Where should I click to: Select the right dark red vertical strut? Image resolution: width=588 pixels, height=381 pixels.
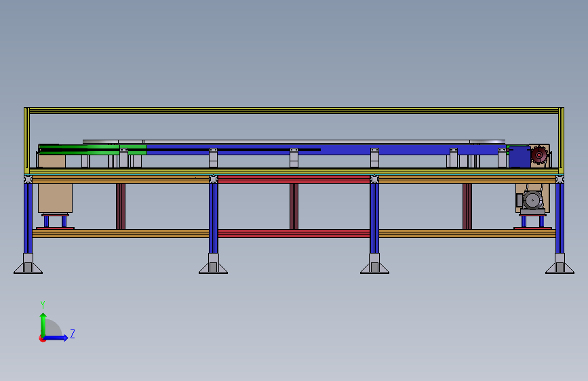[467, 206]
